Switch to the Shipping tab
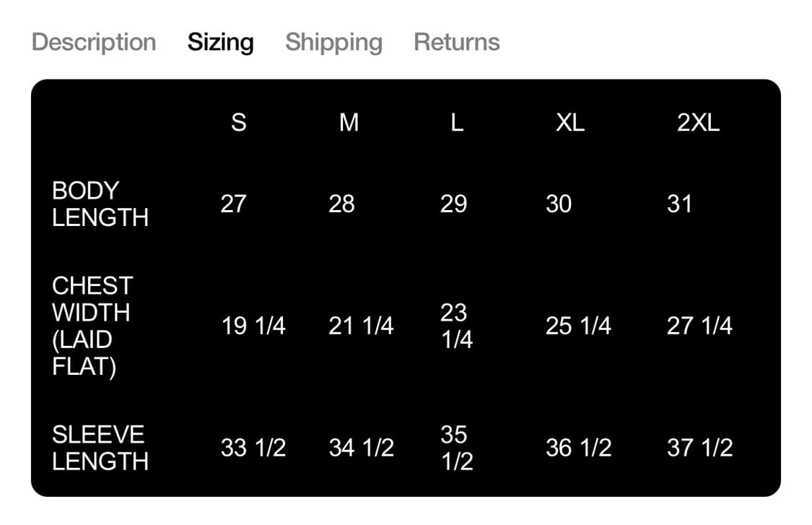Viewport: 812px width, 525px height. click(333, 42)
